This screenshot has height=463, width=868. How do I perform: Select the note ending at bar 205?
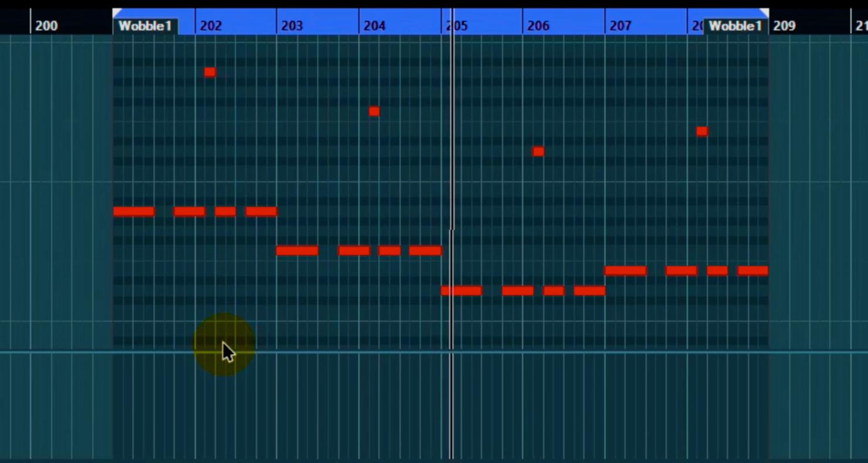425,251
